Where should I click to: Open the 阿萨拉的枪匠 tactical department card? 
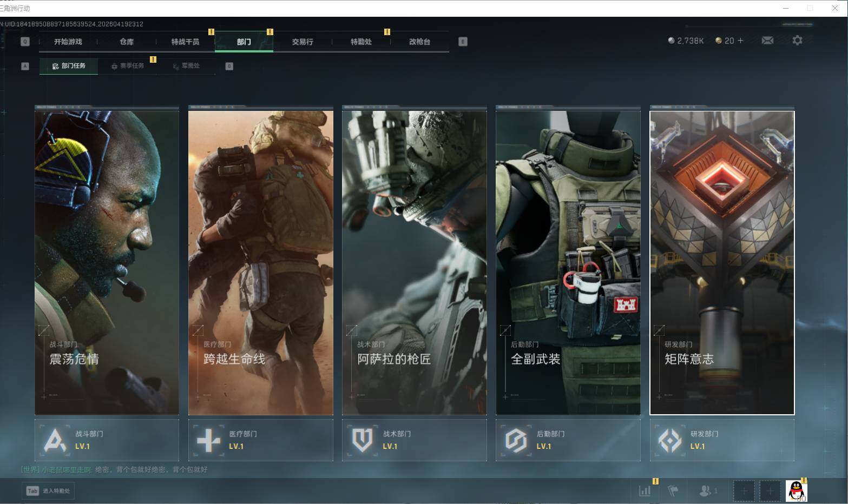415,263
